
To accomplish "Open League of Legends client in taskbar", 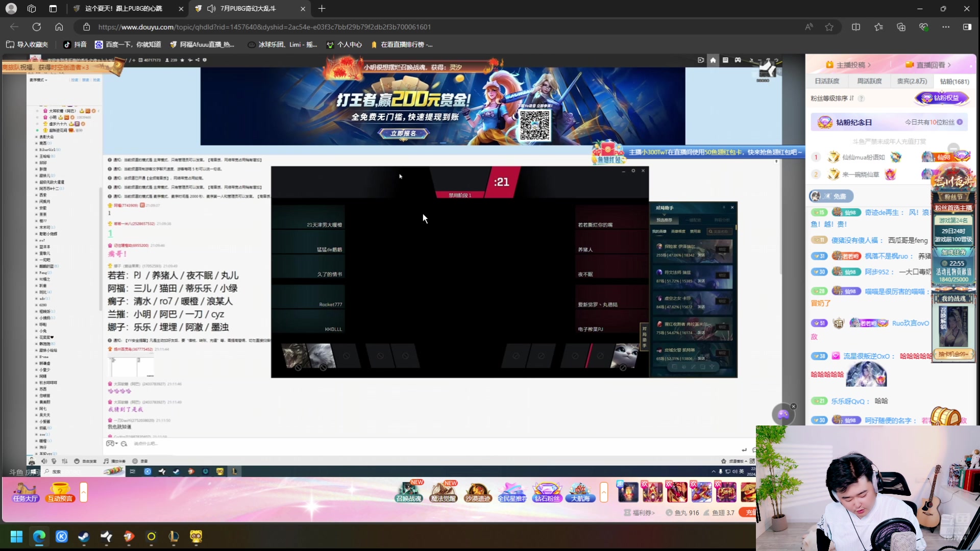I will pyautogui.click(x=174, y=536).
